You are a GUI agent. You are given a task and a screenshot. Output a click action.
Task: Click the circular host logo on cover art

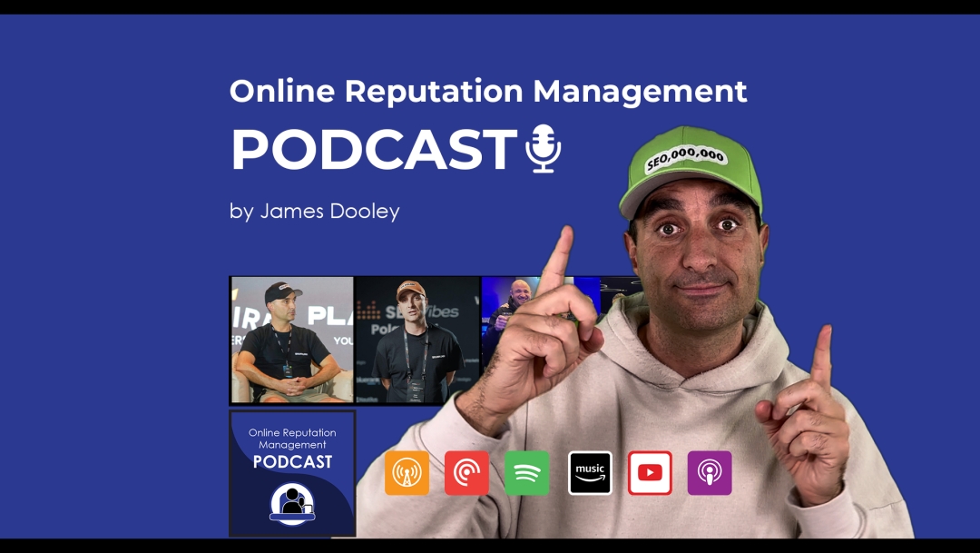coord(292,504)
